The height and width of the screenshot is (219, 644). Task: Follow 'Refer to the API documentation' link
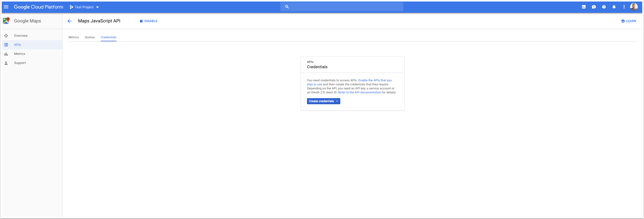coord(359,92)
